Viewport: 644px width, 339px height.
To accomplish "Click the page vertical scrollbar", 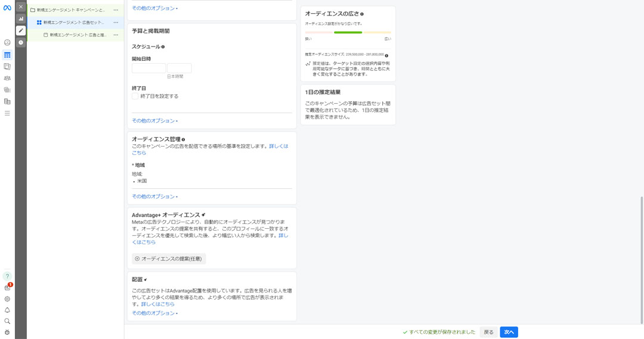I will click(642, 260).
